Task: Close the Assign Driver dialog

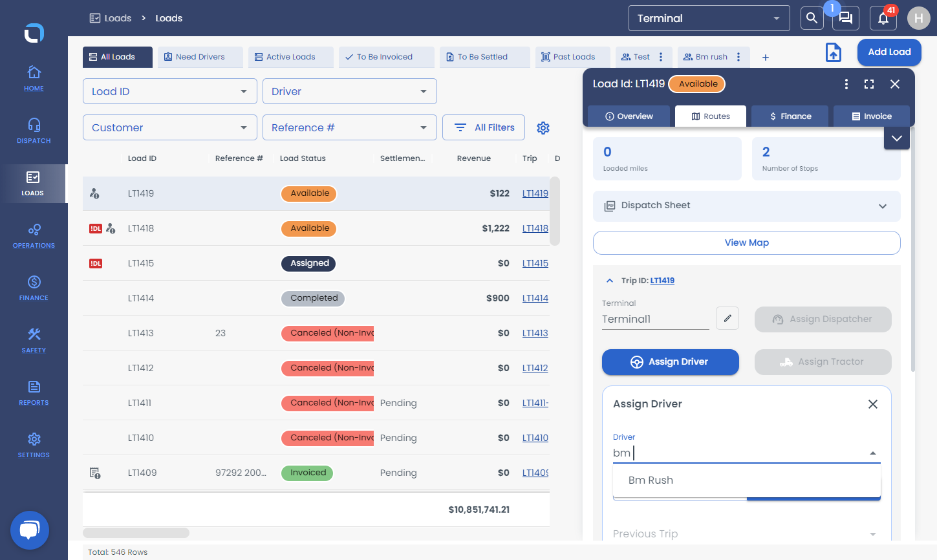Action: (x=873, y=404)
